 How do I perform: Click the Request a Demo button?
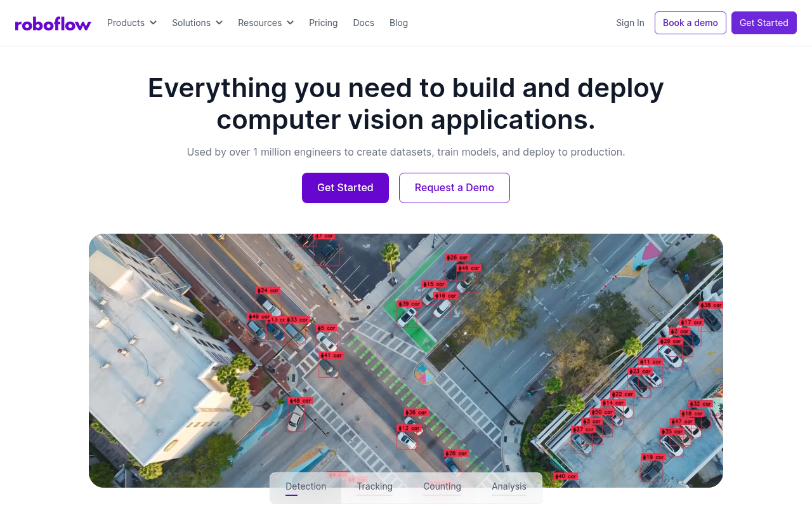(x=454, y=188)
